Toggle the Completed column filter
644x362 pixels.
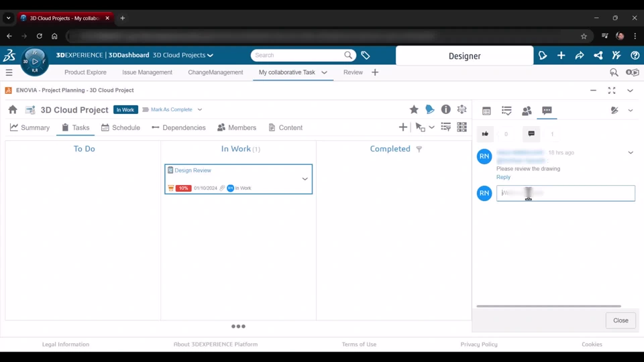(419, 149)
